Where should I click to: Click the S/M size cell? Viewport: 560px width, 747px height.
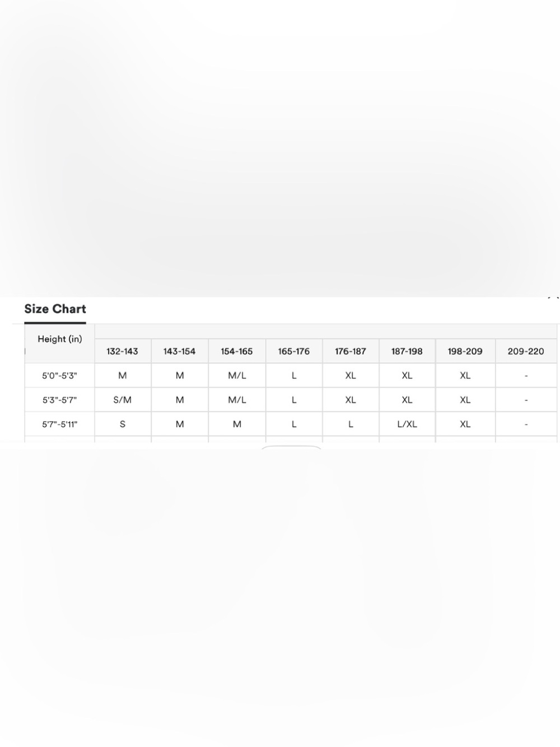pyautogui.click(x=123, y=400)
